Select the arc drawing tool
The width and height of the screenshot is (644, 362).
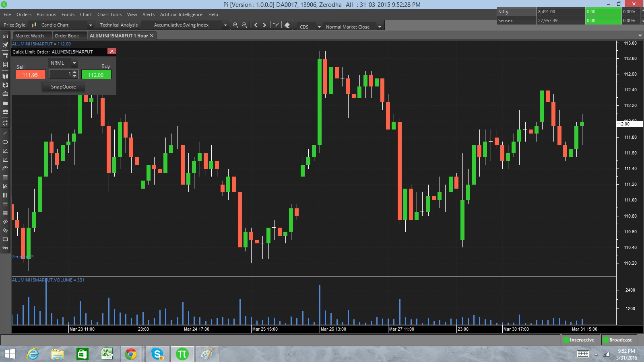(5, 169)
